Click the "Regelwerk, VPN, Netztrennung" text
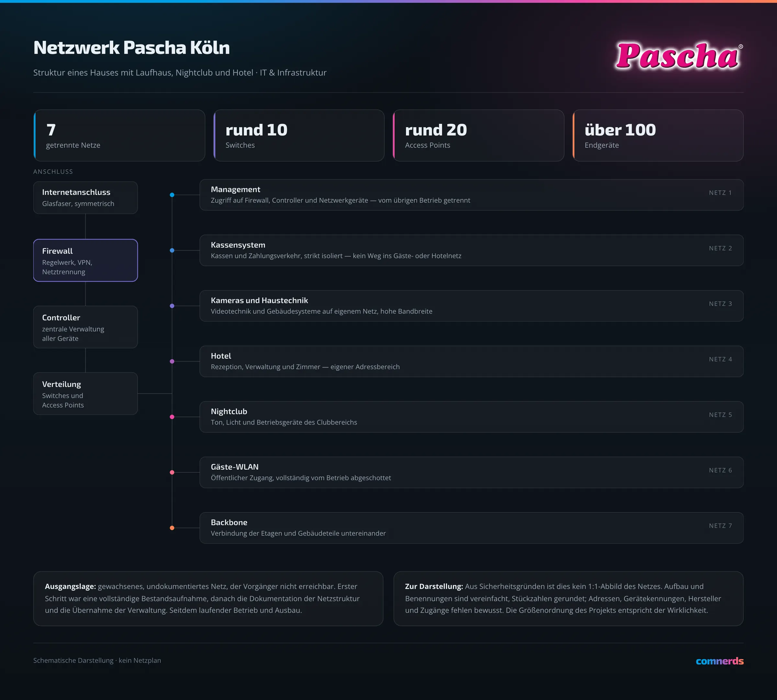 coord(67,267)
